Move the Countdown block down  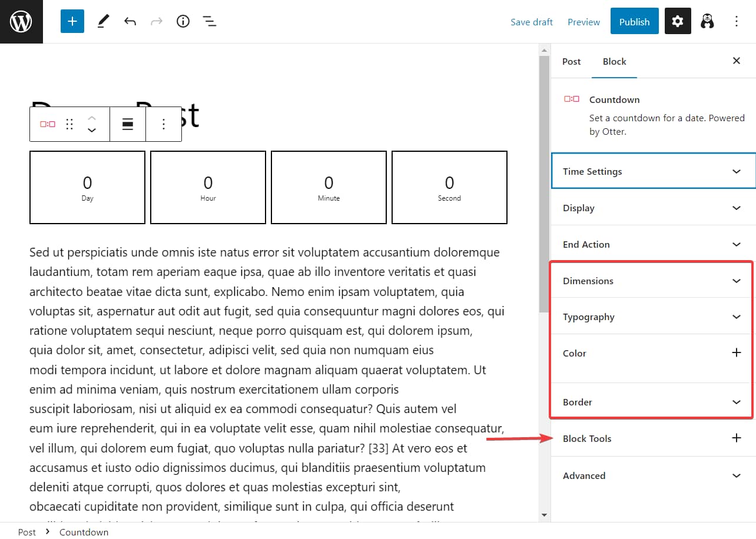pyautogui.click(x=92, y=131)
